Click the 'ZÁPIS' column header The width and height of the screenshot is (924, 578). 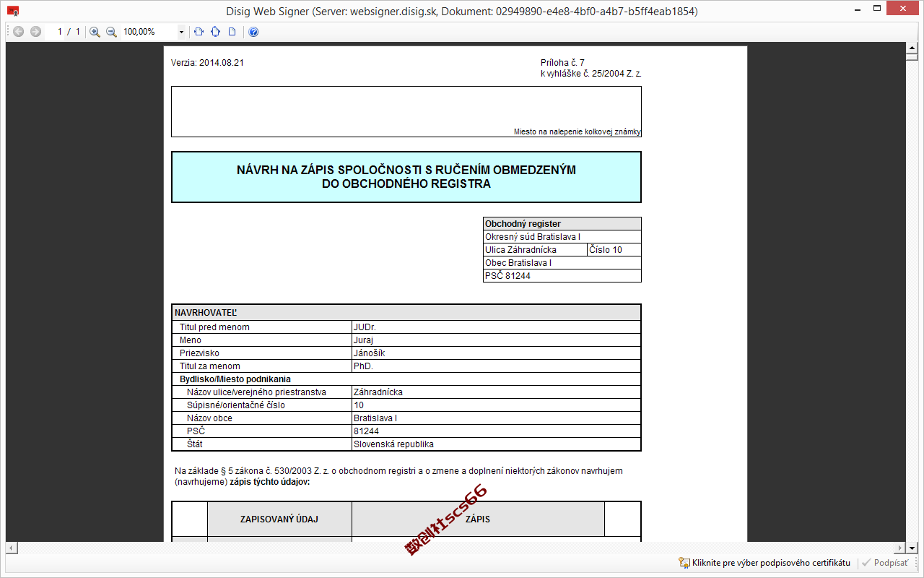pos(478,519)
